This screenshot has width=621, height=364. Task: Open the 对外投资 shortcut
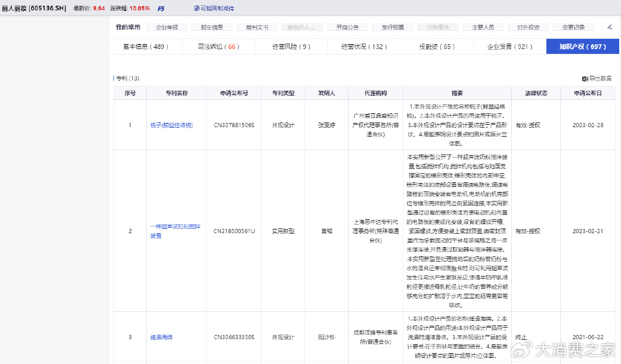(528, 27)
